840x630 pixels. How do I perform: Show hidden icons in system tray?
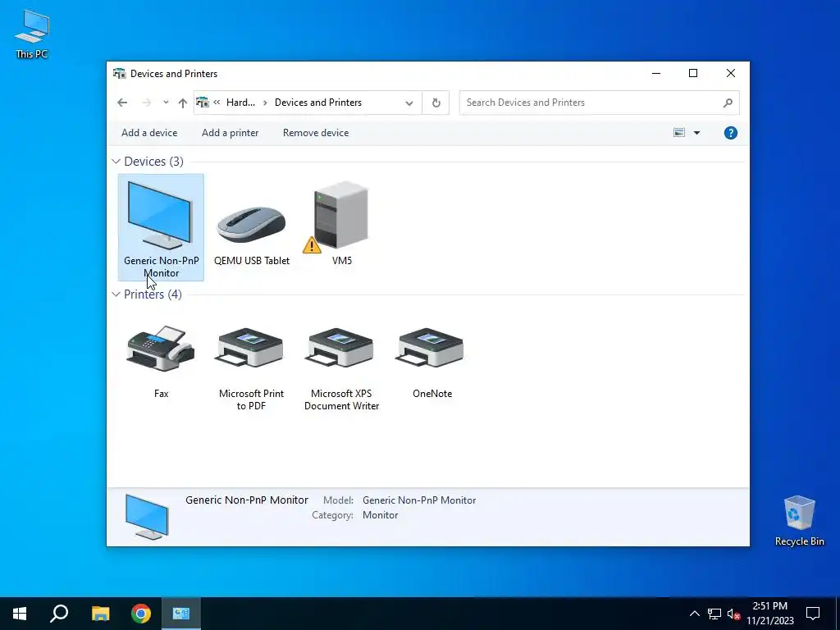(x=694, y=614)
